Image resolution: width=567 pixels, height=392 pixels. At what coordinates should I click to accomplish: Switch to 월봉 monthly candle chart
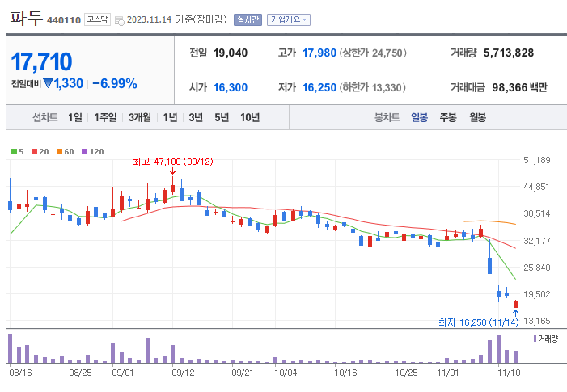tap(478, 117)
